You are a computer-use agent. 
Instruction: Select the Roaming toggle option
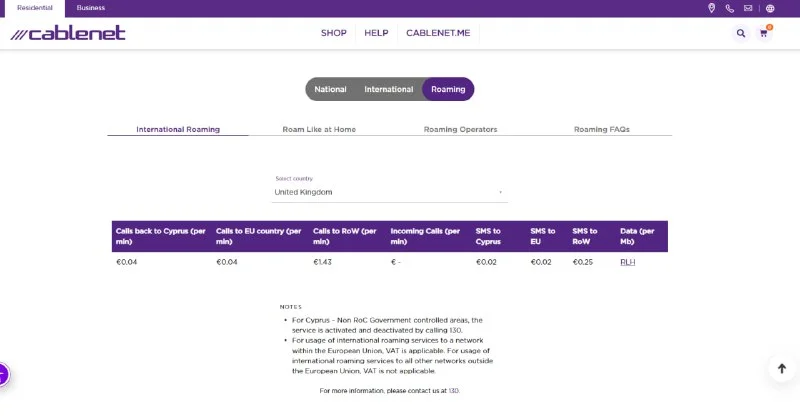tap(448, 89)
